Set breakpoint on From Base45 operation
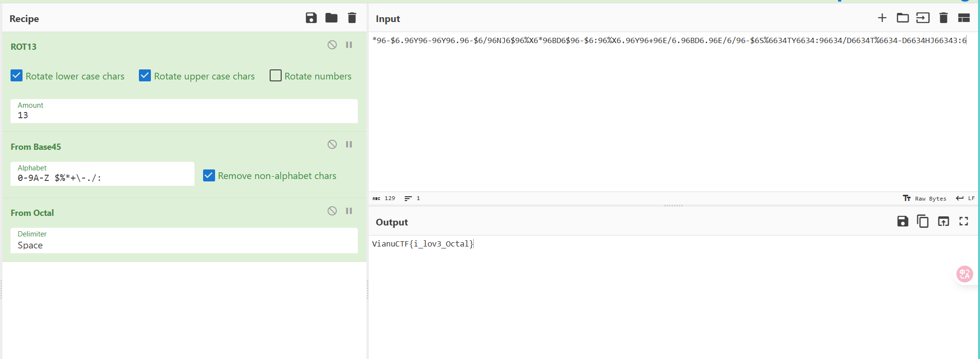980x359 pixels. coord(349,145)
